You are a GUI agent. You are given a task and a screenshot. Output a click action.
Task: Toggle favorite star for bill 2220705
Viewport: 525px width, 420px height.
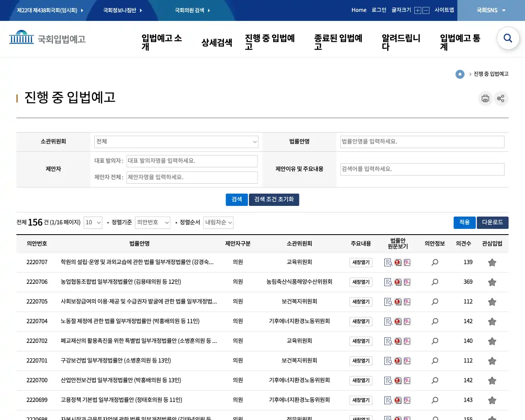click(492, 302)
